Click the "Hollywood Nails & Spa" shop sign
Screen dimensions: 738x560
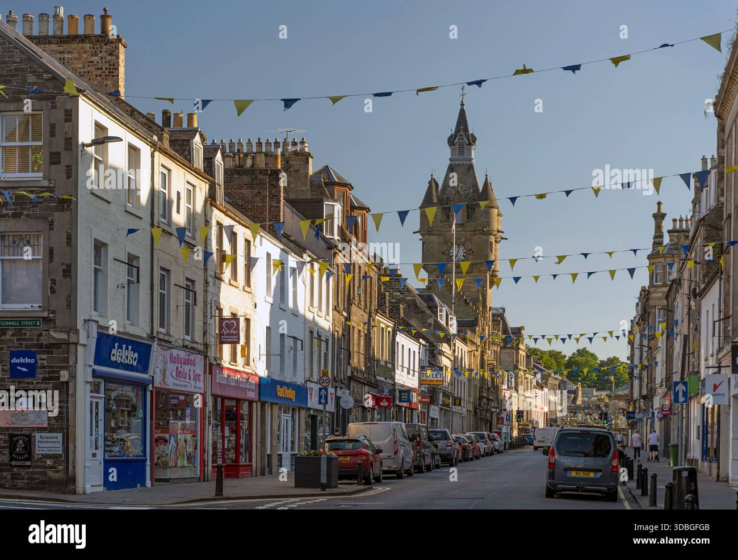click(179, 369)
